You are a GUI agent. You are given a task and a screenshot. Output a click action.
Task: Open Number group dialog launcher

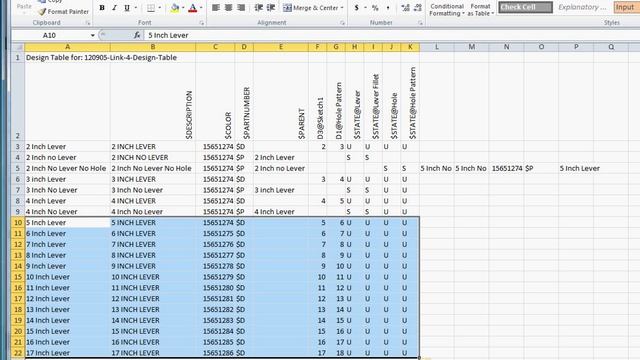(x=420, y=23)
